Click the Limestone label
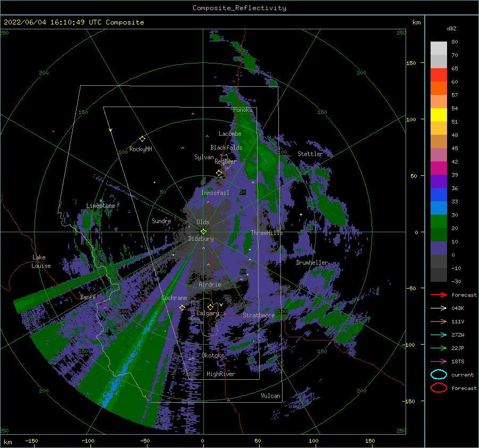 (x=101, y=206)
